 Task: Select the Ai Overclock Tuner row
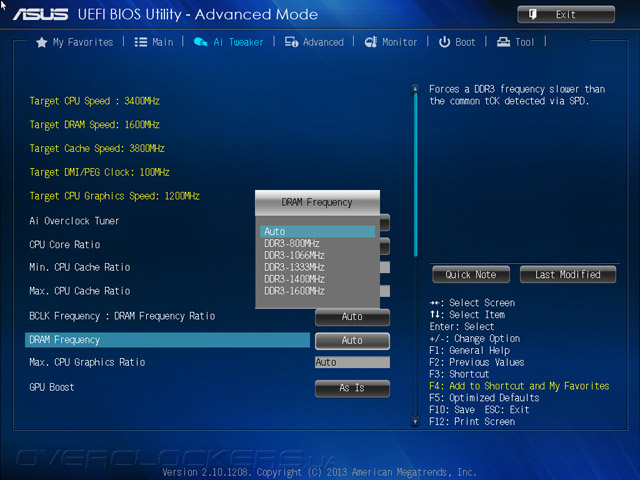(74, 221)
